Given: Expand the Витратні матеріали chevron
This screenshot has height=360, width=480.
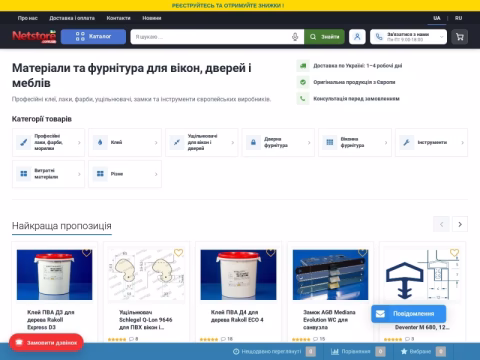Looking at the screenshot, I should coord(79,174).
